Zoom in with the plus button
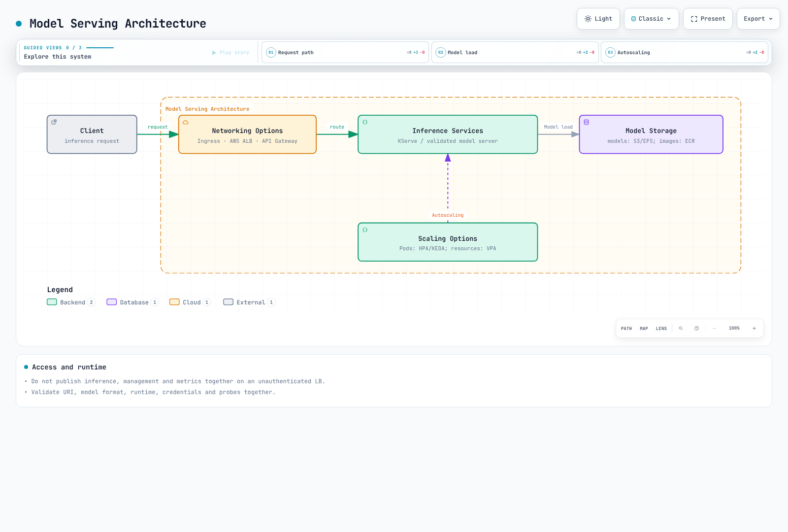 (x=754, y=328)
